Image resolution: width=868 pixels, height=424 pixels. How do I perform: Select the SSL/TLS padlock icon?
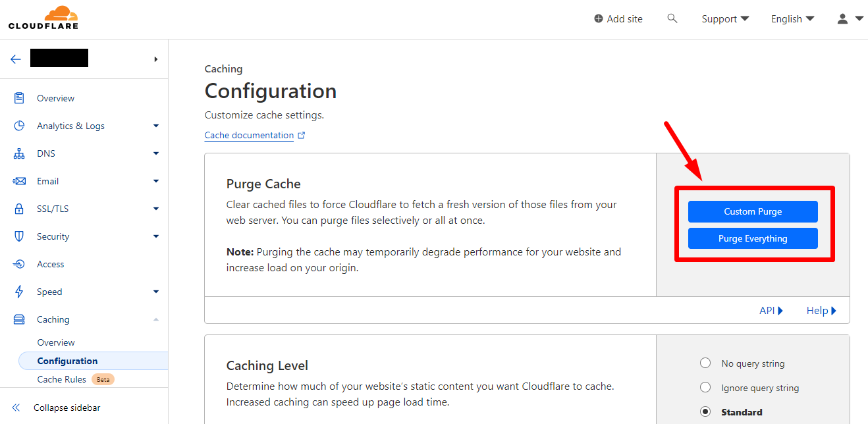(x=18, y=208)
